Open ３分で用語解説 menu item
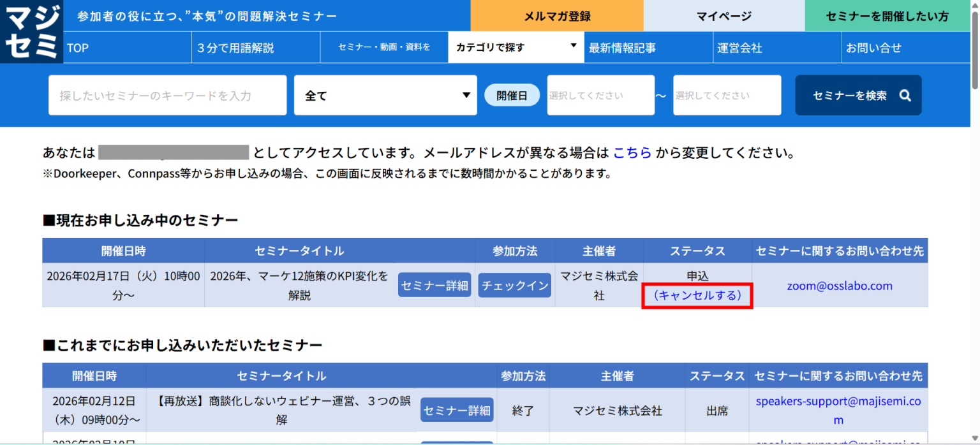 click(x=235, y=48)
